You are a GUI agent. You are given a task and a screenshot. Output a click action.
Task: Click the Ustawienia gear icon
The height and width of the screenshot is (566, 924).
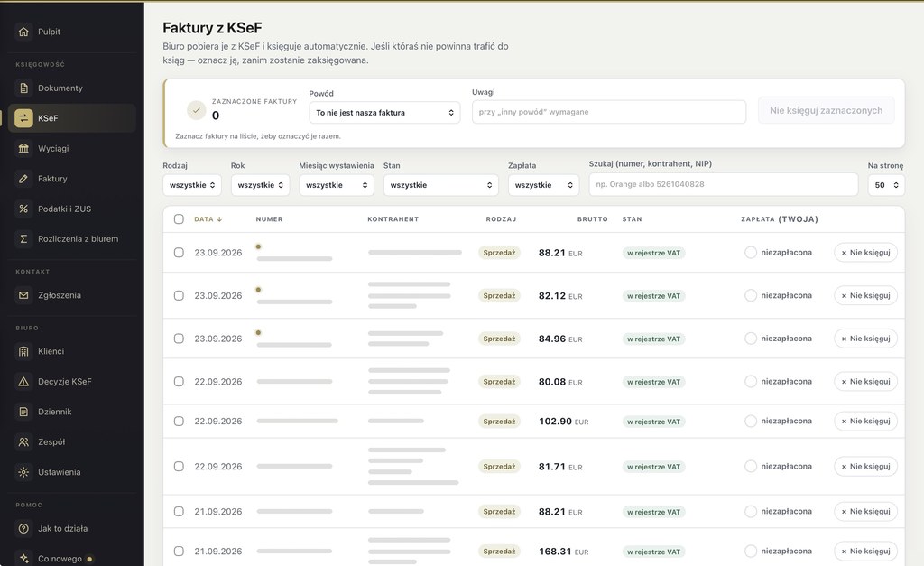coord(23,471)
